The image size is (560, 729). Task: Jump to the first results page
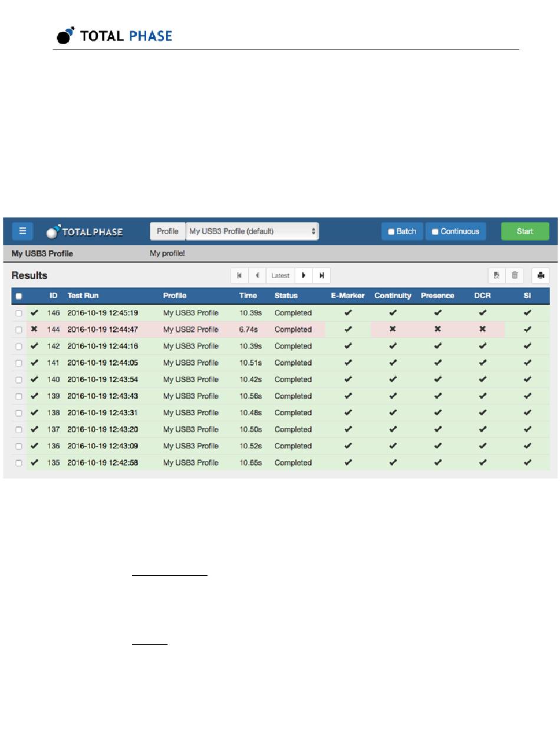coord(239,275)
